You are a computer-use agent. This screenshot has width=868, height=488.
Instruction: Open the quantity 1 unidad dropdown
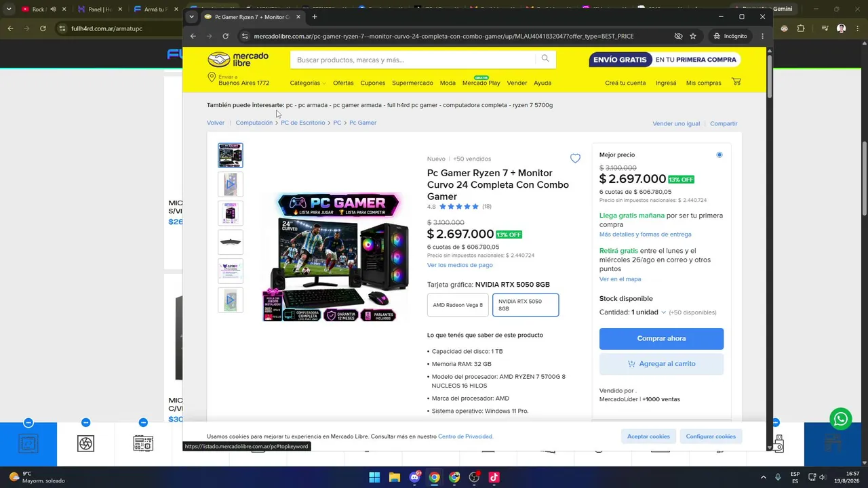648,312
